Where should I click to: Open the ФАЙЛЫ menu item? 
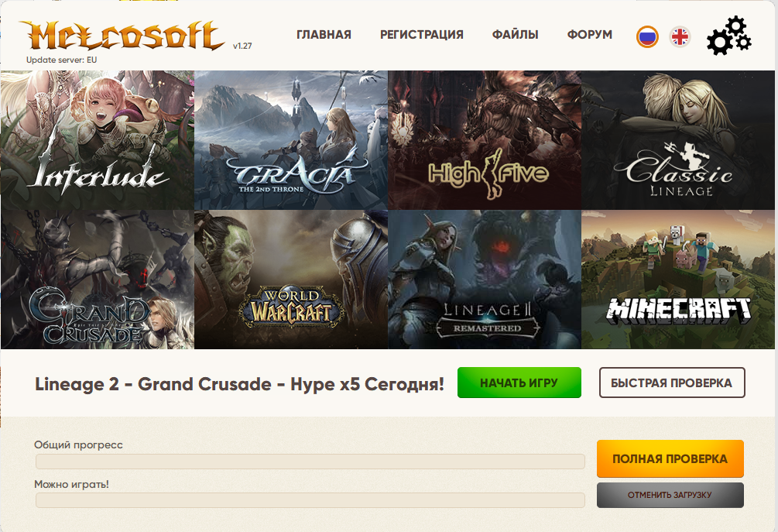[x=515, y=35]
